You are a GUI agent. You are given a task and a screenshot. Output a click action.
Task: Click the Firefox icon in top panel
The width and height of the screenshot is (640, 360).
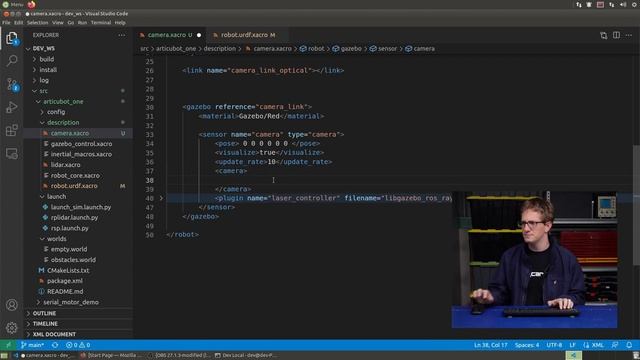click(x=31, y=4)
